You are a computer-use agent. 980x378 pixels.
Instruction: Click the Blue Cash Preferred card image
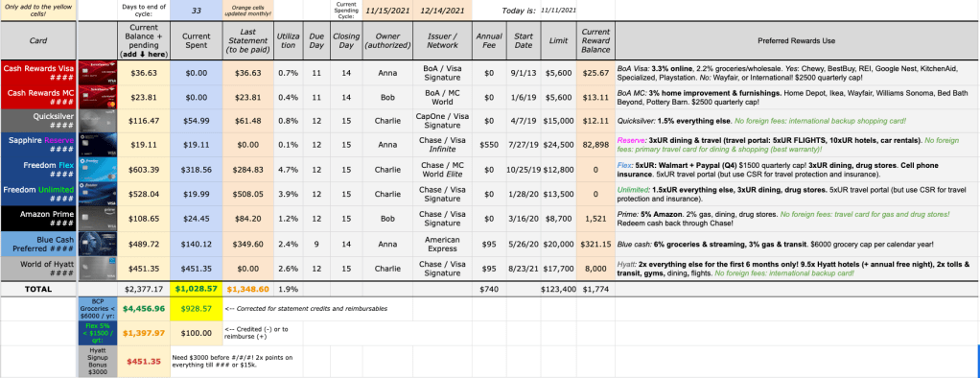click(x=97, y=244)
